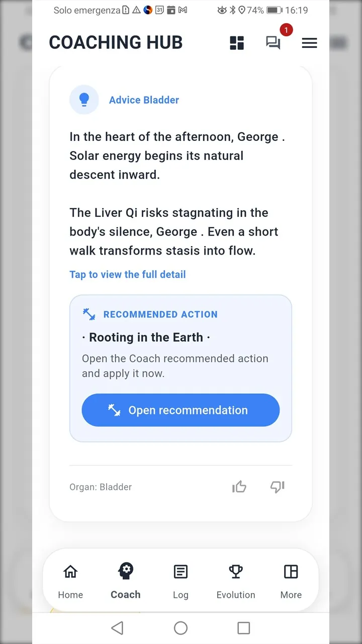Viewport: 362px width, 644px height.
Task: Select the Coach tab
Action: (x=126, y=581)
